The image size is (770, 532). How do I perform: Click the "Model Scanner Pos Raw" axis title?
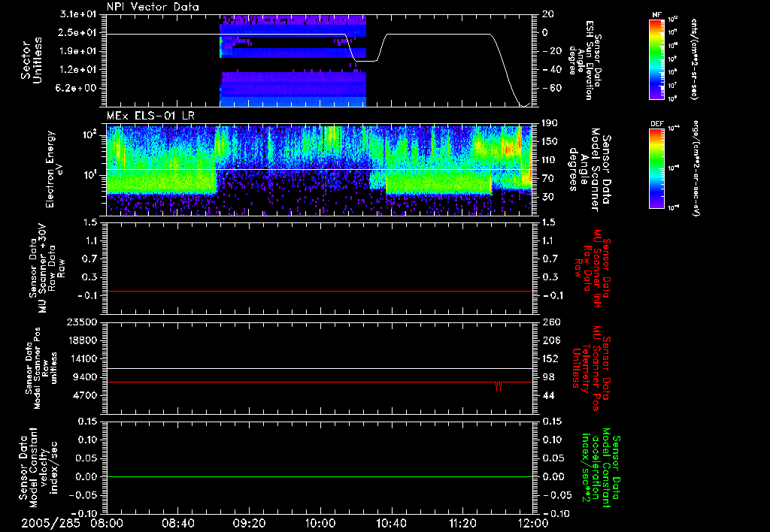(x=42, y=368)
